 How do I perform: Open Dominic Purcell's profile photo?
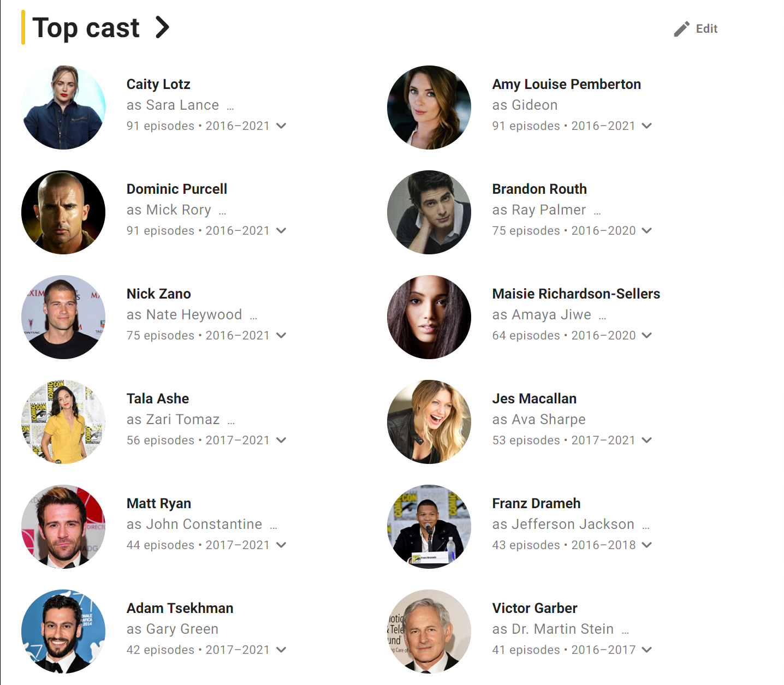[x=63, y=212]
